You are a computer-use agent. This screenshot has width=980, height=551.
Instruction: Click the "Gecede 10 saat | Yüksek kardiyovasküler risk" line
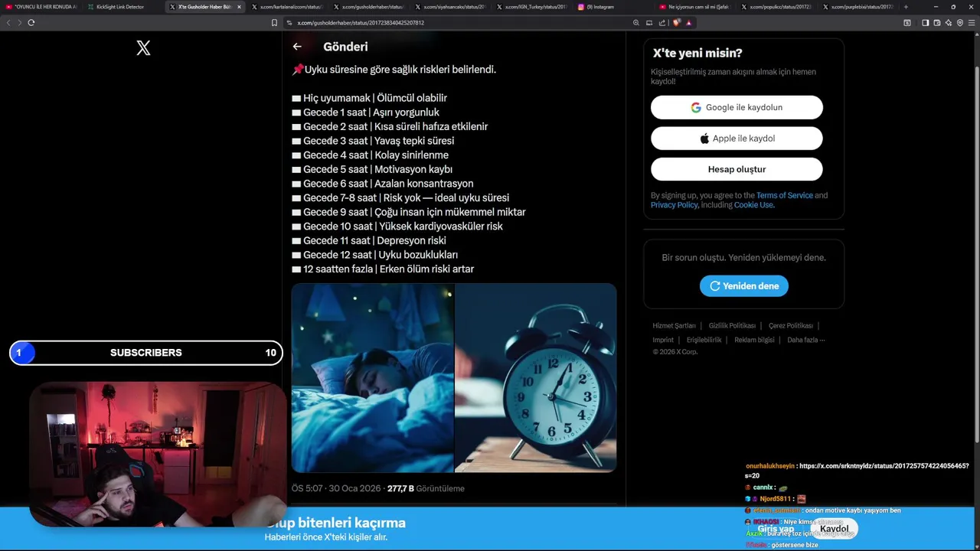pos(403,227)
